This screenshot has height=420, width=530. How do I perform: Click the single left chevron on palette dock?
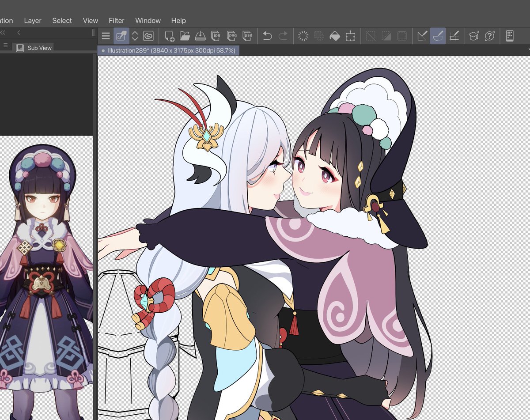[19, 33]
